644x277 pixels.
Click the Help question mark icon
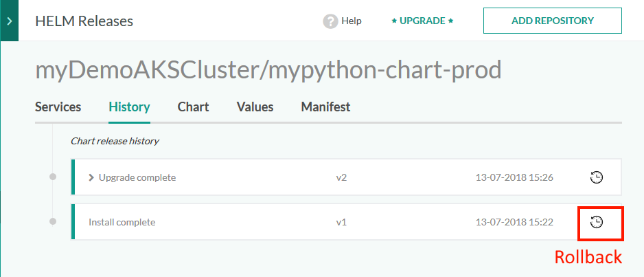[x=330, y=21]
